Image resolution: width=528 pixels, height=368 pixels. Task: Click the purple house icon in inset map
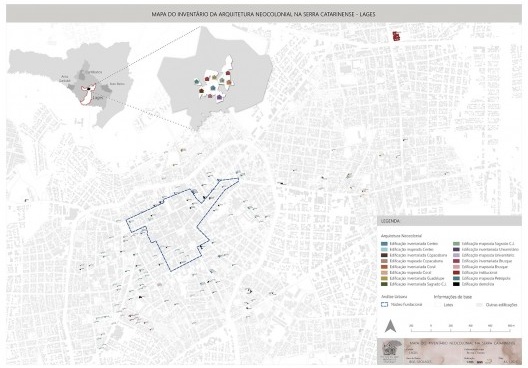[220, 98]
